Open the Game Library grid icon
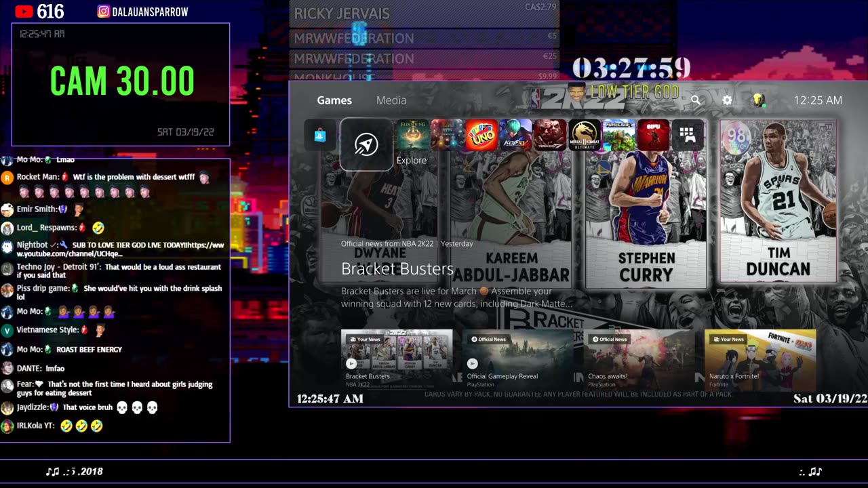The height and width of the screenshot is (488, 868). coord(688,135)
